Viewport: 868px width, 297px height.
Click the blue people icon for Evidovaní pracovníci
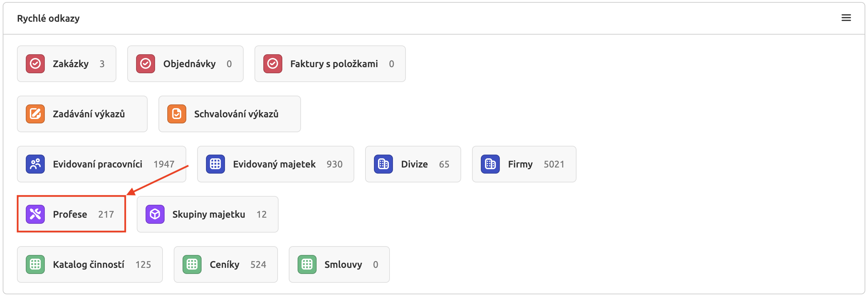pyautogui.click(x=35, y=164)
